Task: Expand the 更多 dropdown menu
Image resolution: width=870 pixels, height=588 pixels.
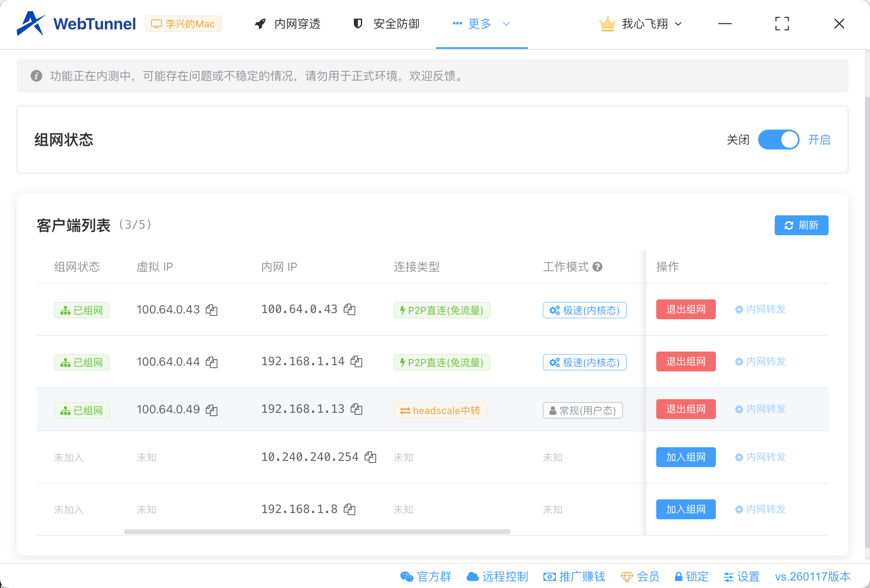Action: (x=480, y=24)
